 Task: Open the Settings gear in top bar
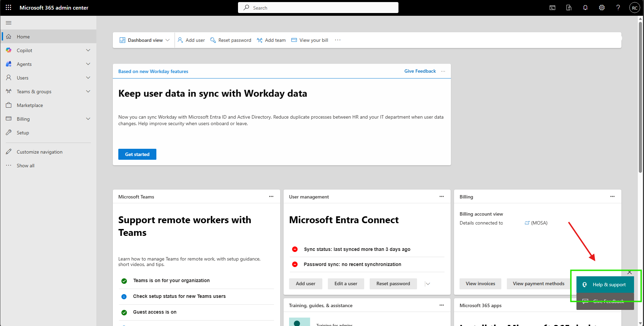coord(602,8)
